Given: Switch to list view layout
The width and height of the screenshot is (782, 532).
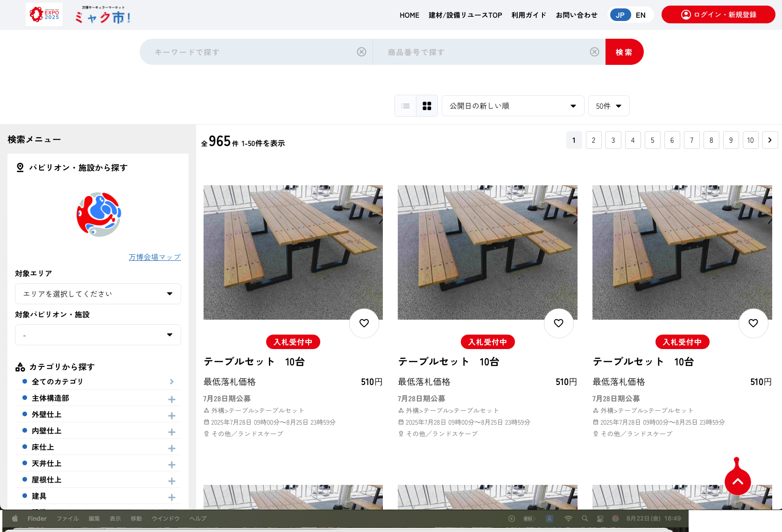Looking at the screenshot, I should [405, 105].
